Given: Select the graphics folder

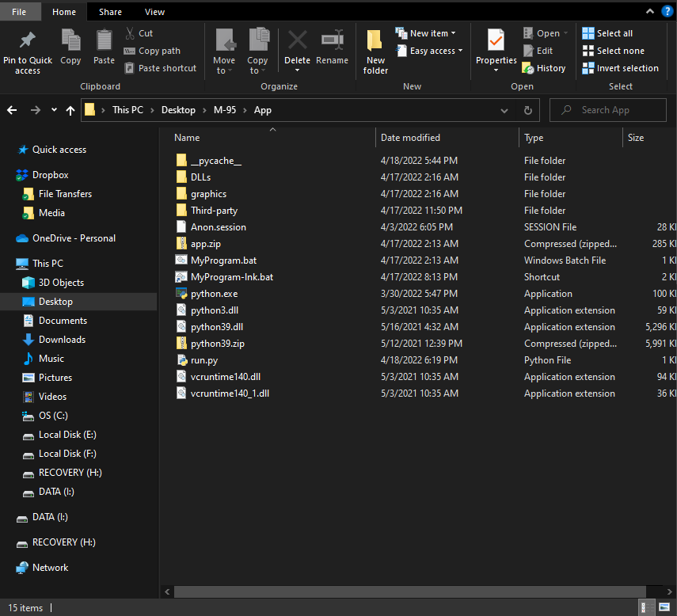Looking at the screenshot, I should coord(208,194).
